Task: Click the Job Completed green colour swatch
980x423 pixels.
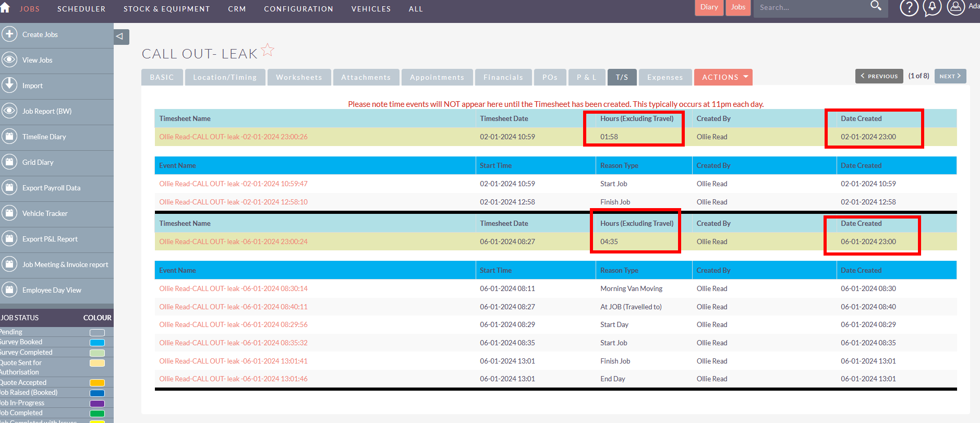Action: click(x=97, y=414)
